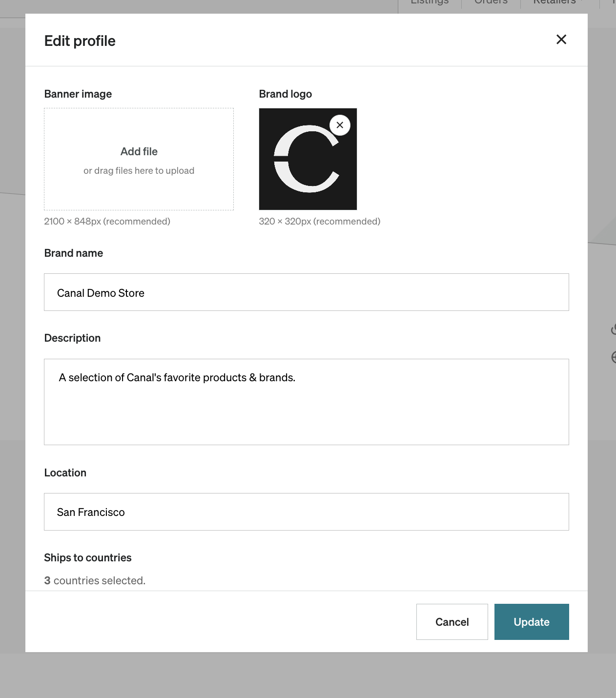Viewport: 616px width, 698px height.
Task: Click the globe icon at right edge
Action: 614,357
